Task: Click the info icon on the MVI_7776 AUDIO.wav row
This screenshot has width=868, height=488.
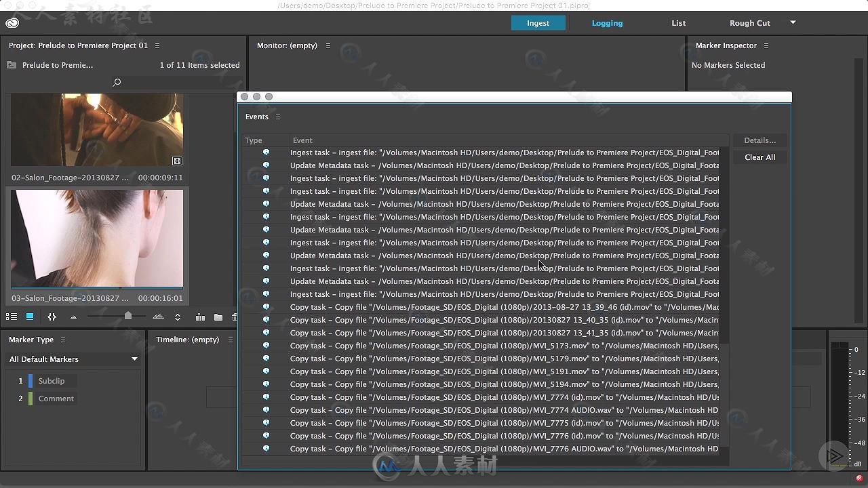Action: click(266, 448)
